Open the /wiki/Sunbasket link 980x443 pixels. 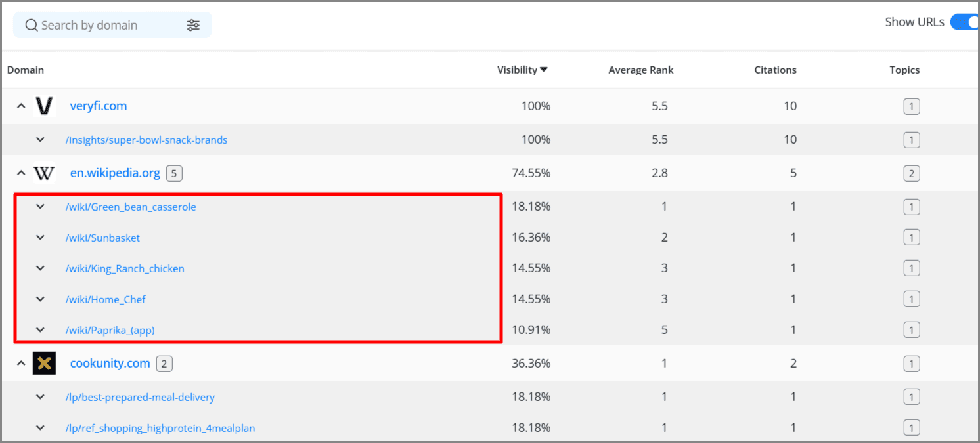(102, 238)
